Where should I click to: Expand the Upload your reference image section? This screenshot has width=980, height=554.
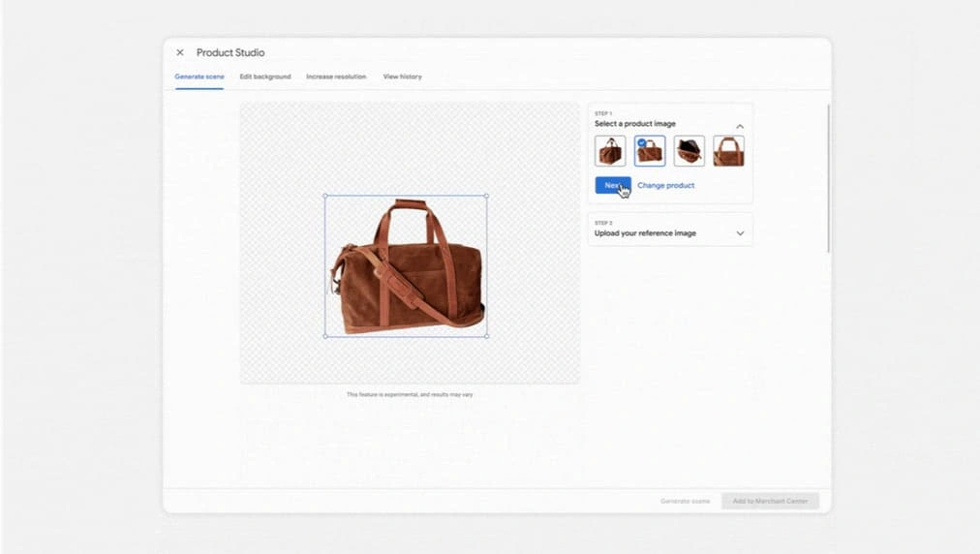[740, 233]
